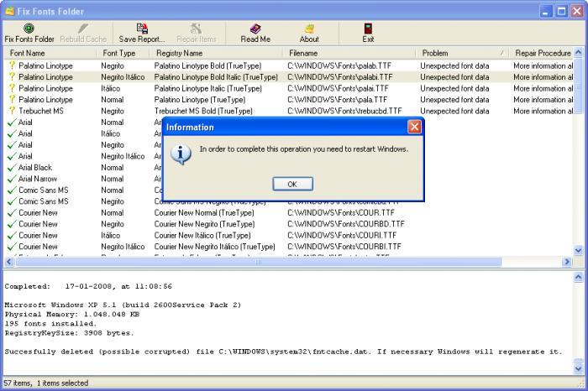Click the horizontal scrollbar right arrow
Screen dimensions: 588x391
[x=567, y=262]
